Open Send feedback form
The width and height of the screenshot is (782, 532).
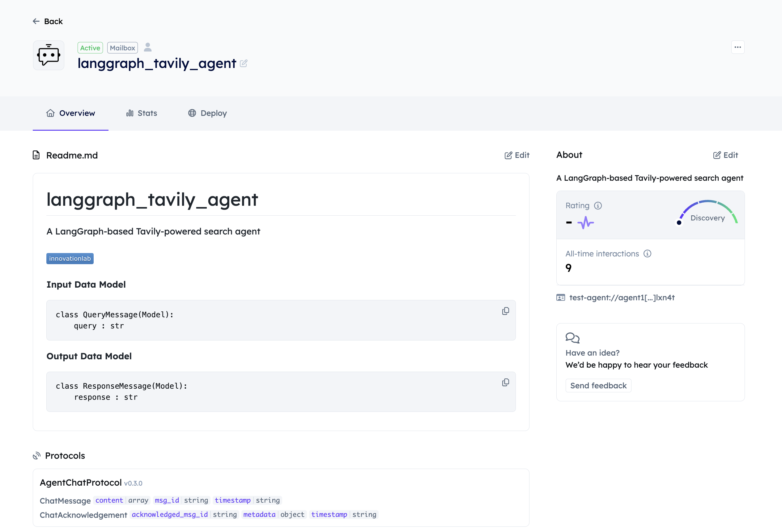pos(598,385)
